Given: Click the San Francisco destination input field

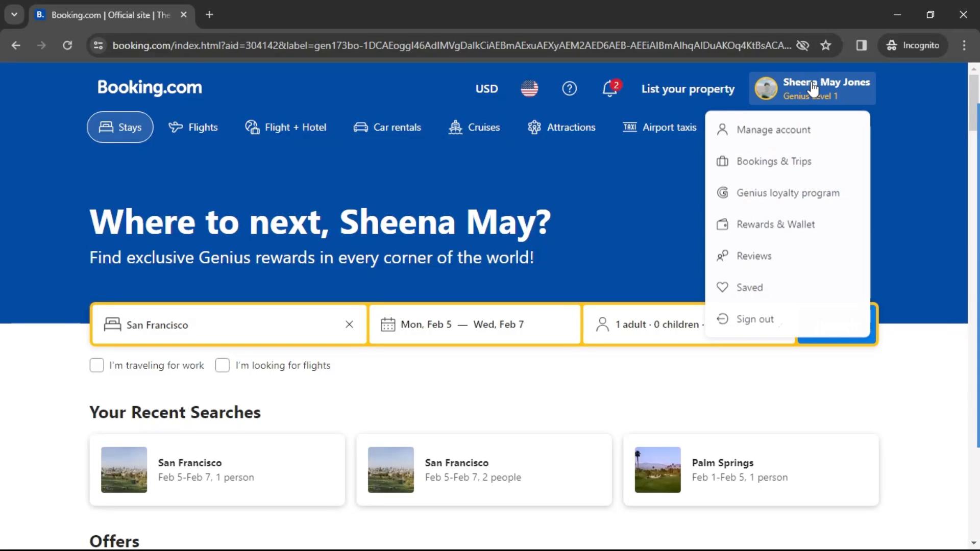Looking at the screenshot, I should (x=228, y=324).
